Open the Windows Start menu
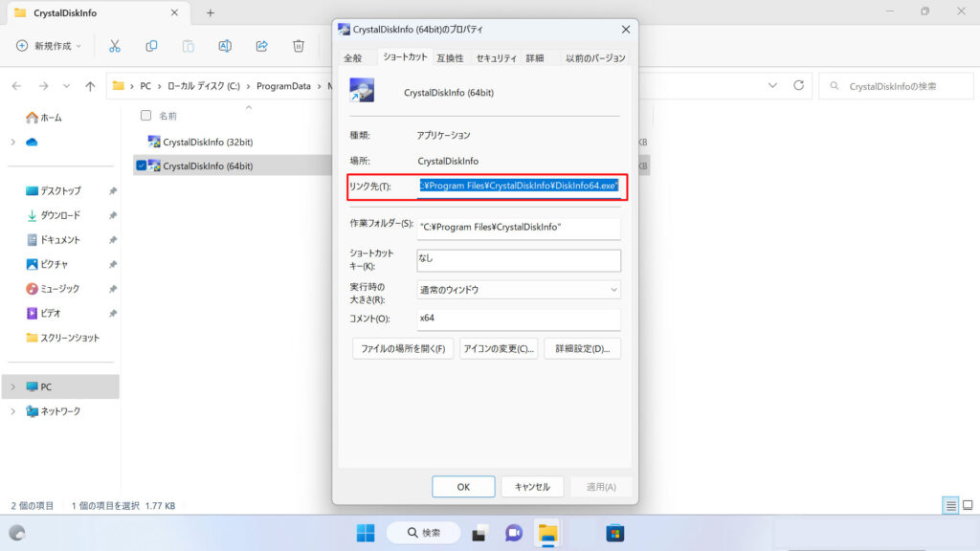This screenshot has height=551, width=980. point(366,533)
